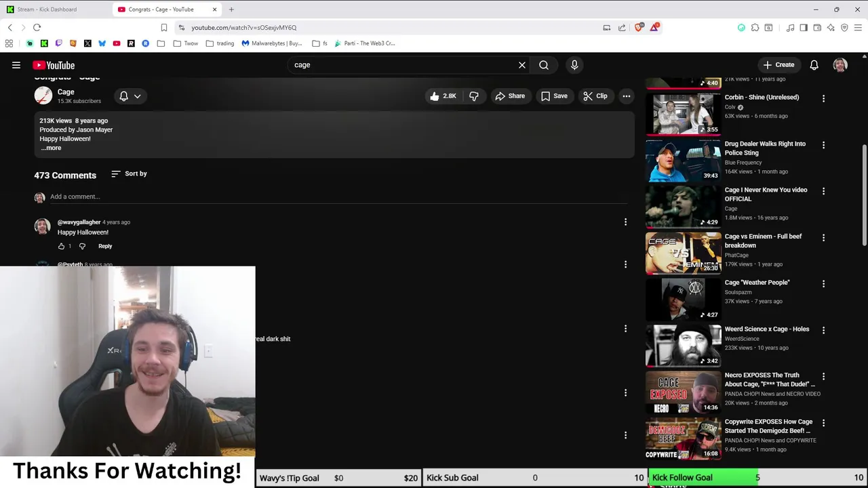Screen dimensions: 868x488
Task: Reload the current page
Action: point(37,28)
